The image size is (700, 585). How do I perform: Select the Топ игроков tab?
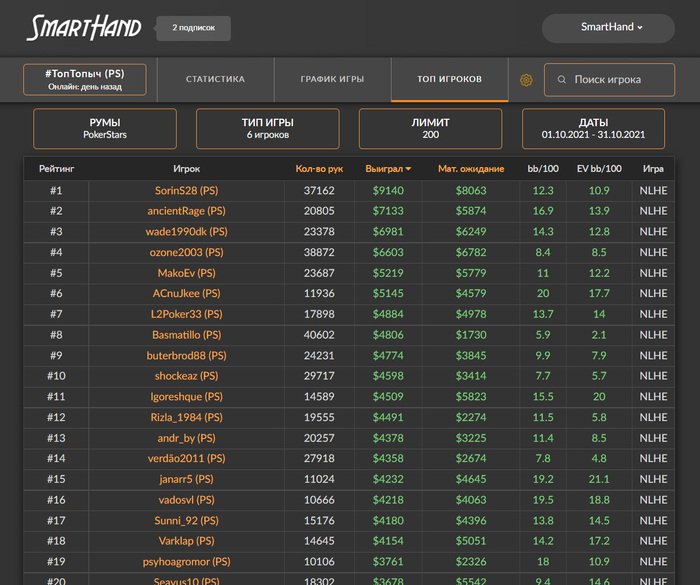(450, 79)
